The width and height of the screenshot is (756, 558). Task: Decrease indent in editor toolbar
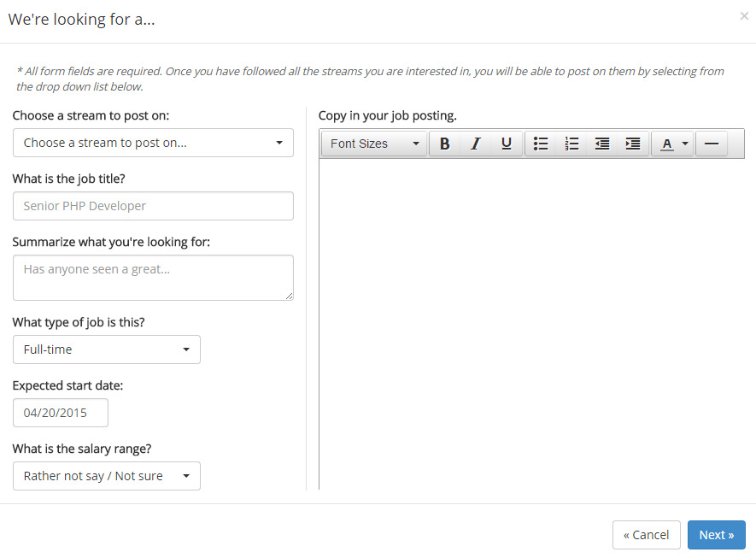[602, 144]
